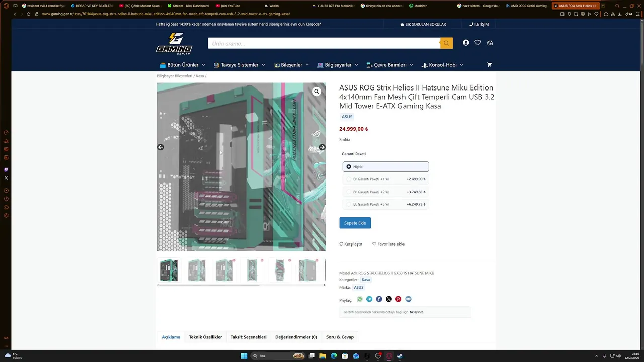This screenshot has height=362, width=644.
Task: Click the Ürün arama search field
Action: point(324,43)
